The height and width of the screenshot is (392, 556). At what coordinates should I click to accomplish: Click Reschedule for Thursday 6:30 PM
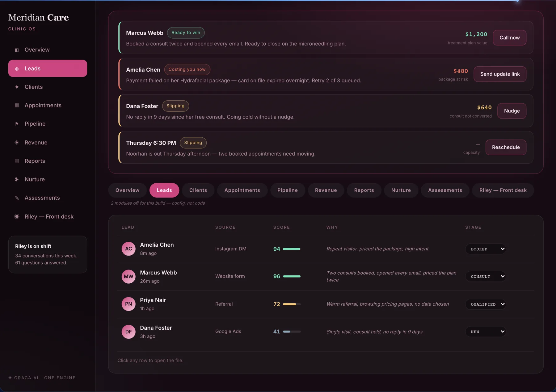(506, 147)
